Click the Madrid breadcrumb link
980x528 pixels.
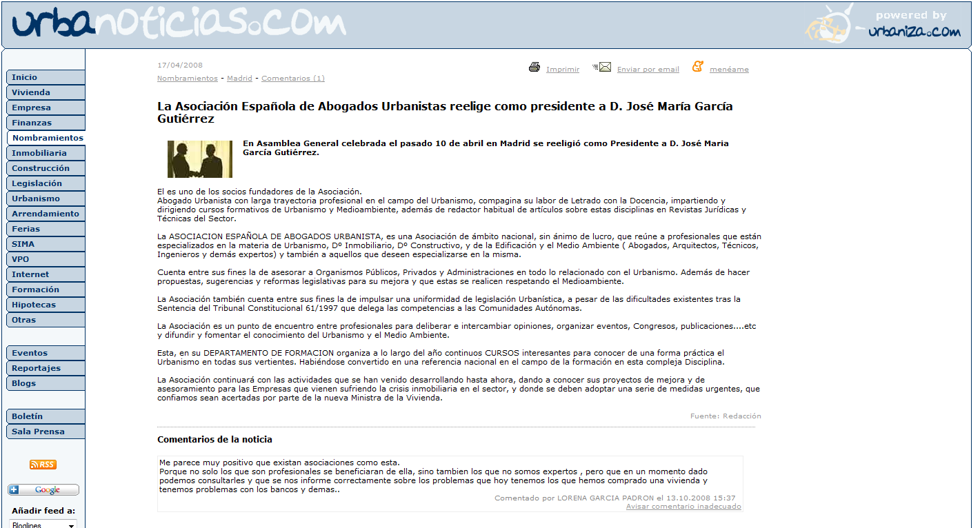[239, 79]
